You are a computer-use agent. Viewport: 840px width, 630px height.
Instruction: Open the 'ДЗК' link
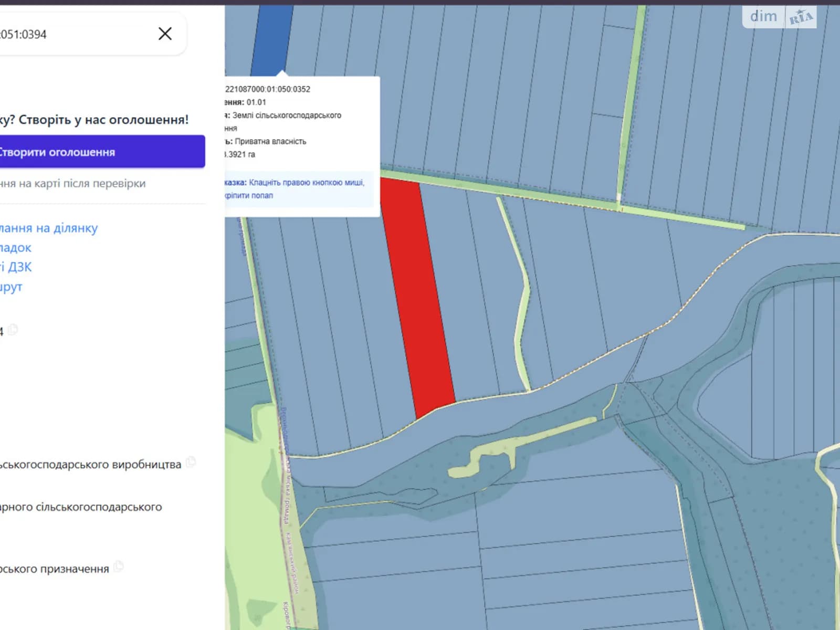(x=16, y=267)
